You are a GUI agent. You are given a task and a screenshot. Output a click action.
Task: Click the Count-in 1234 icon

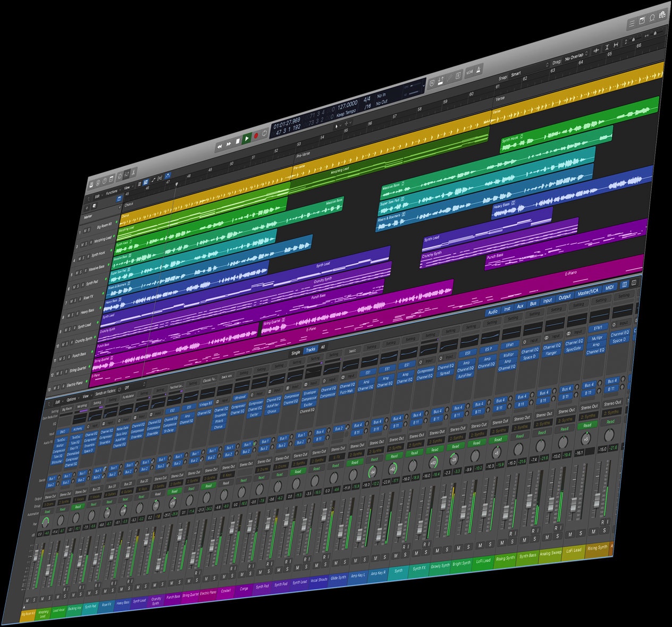click(469, 72)
